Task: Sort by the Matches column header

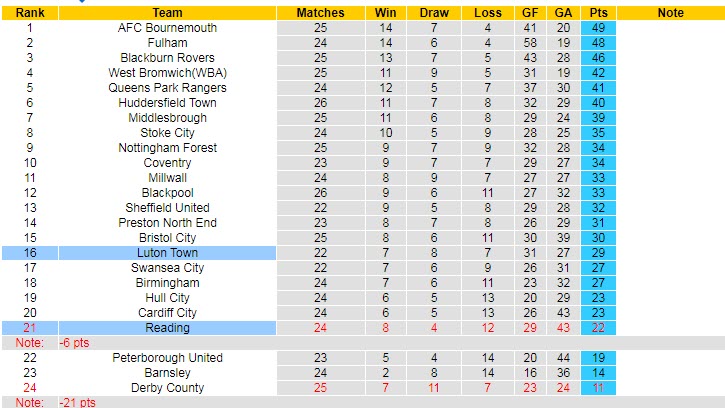Action: [321, 13]
